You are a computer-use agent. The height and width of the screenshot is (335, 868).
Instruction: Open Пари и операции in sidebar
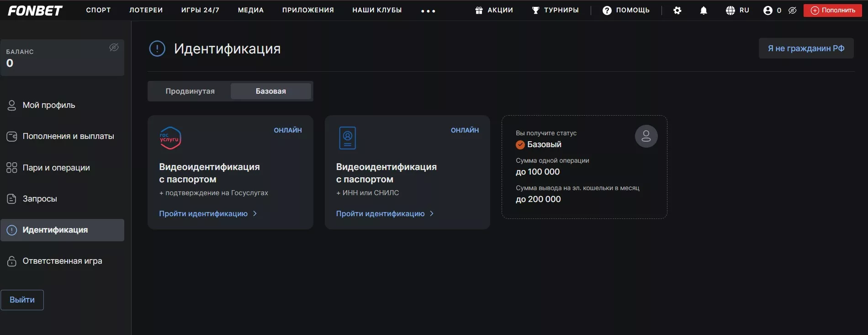tap(62, 168)
